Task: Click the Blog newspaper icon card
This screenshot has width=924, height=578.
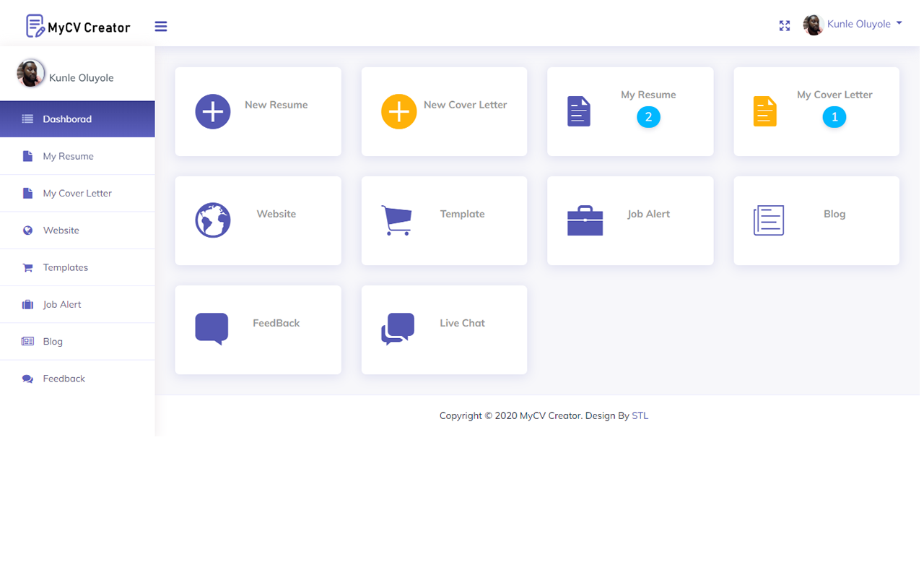Action: 768,220
